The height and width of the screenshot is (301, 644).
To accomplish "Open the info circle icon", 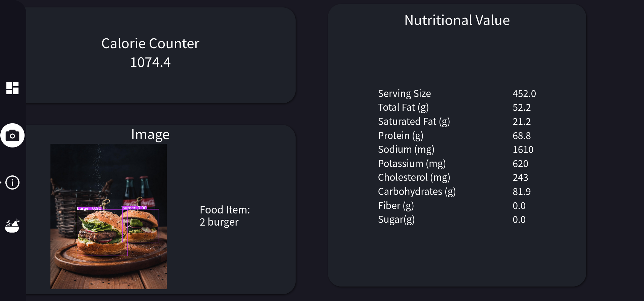I will 12,182.
